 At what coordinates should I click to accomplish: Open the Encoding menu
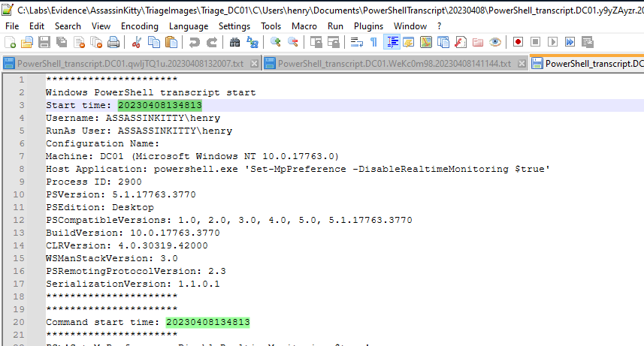(140, 26)
